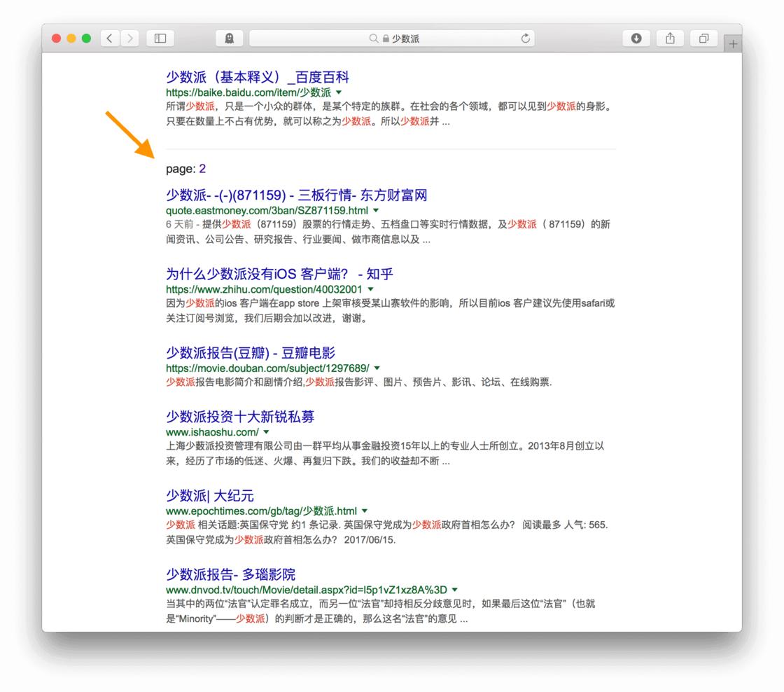Click the green URL www.dnvod.tv/touch/Movie/detail.aspx

click(x=307, y=590)
